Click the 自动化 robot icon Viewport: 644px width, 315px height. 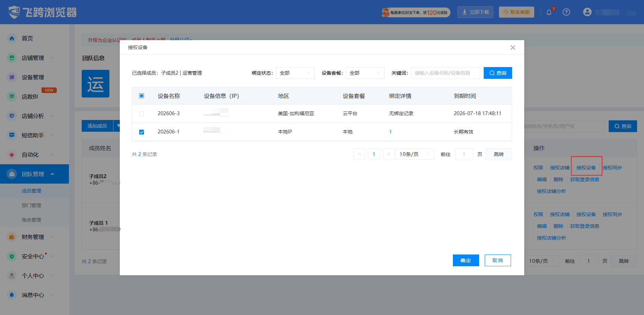(x=12, y=155)
